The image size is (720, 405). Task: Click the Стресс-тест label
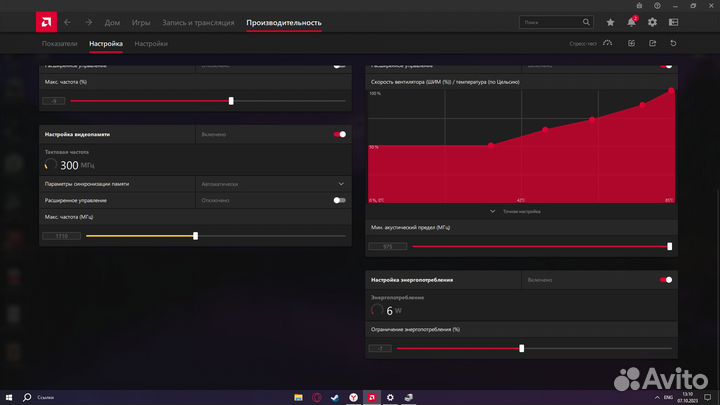(583, 44)
